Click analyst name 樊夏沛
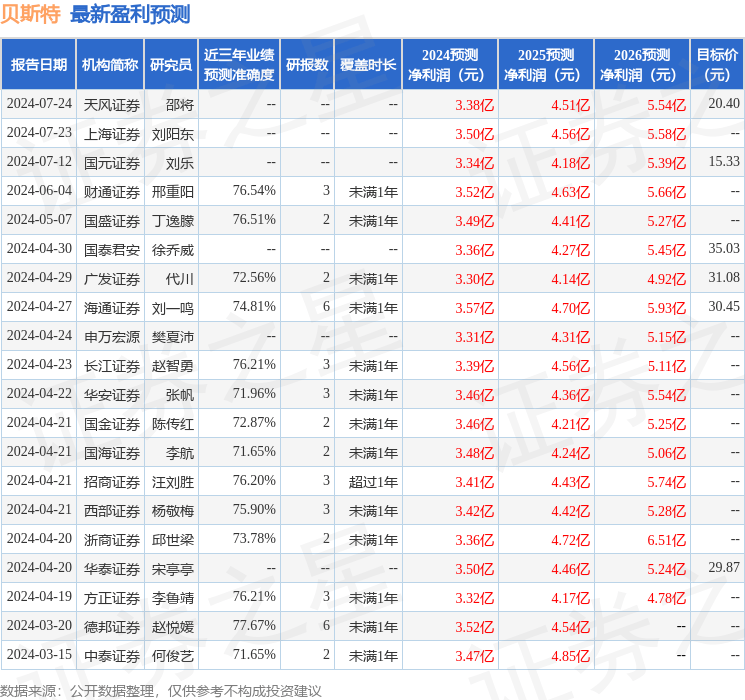This screenshot has height=700, width=745. [x=172, y=337]
